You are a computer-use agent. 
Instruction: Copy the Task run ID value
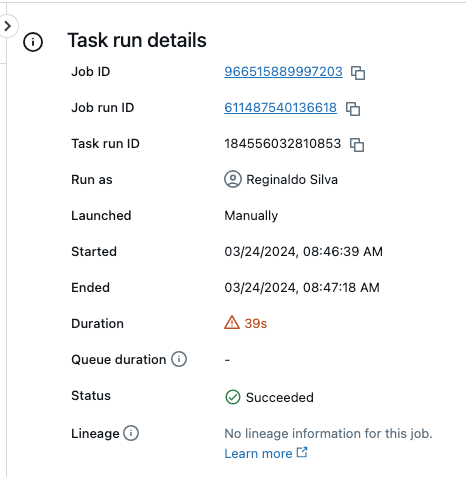pyautogui.click(x=357, y=145)
